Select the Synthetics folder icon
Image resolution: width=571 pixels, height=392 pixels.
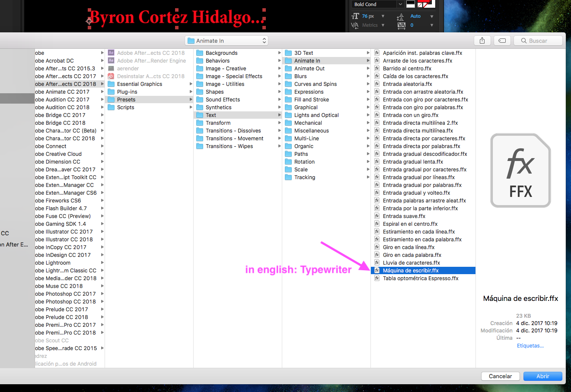pos(200,107)
